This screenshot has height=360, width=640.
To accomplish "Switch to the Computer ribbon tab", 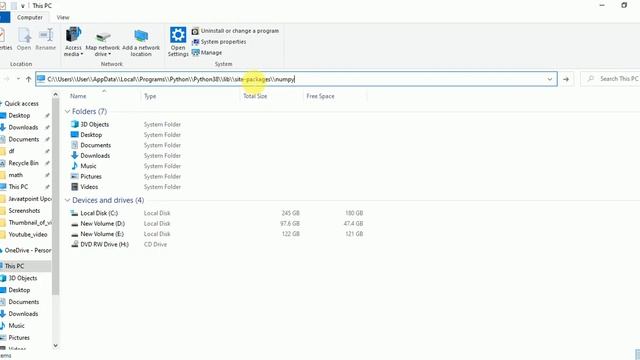I will [29, 18].
